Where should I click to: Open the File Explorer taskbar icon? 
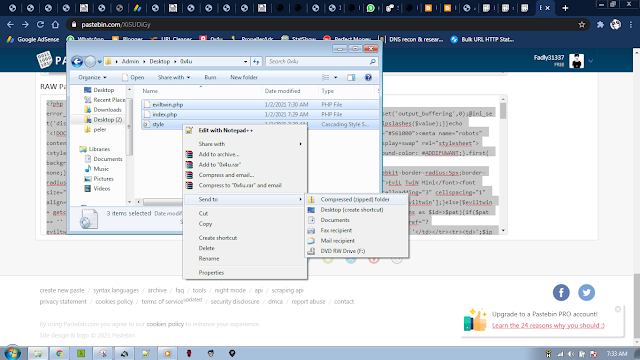click(x=38, y=353)
